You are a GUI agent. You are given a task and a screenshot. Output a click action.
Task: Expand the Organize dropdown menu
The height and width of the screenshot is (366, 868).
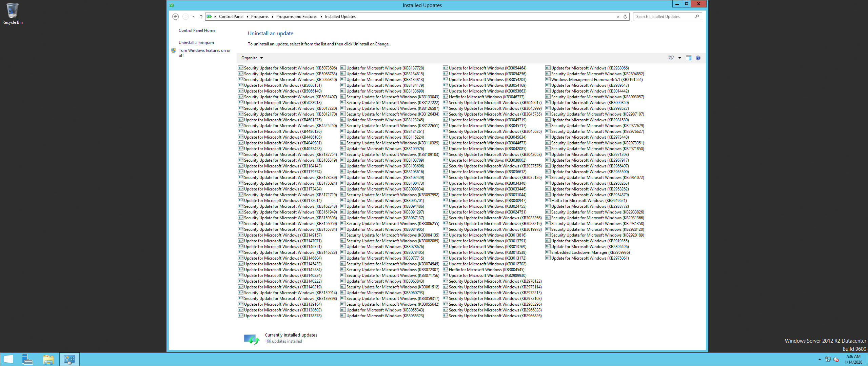coord(252,58)
